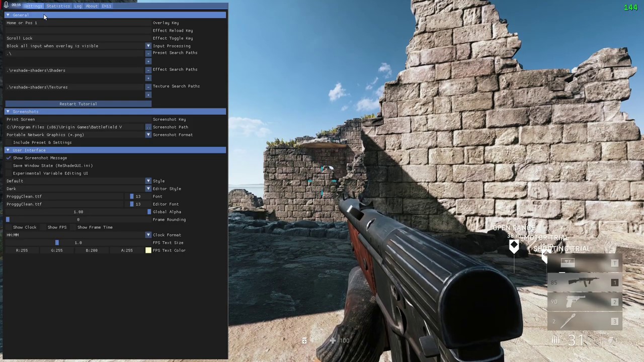Adjust the Global Alpha slider
Screen dimensions: 644x362
tap(78, 212)
